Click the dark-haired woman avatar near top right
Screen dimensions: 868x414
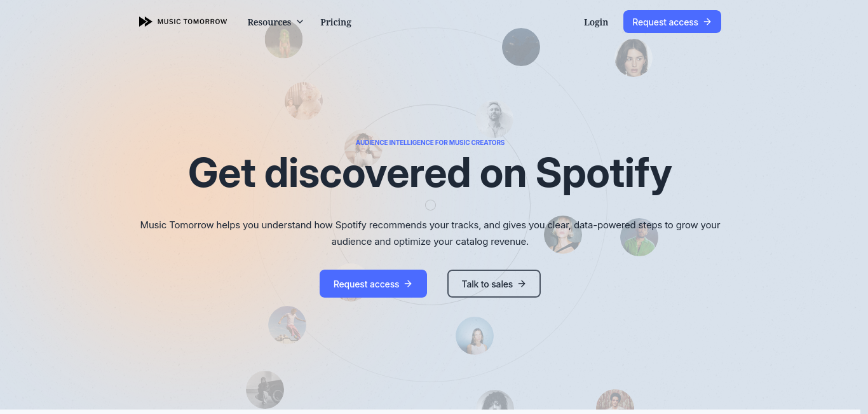point(634,58)
